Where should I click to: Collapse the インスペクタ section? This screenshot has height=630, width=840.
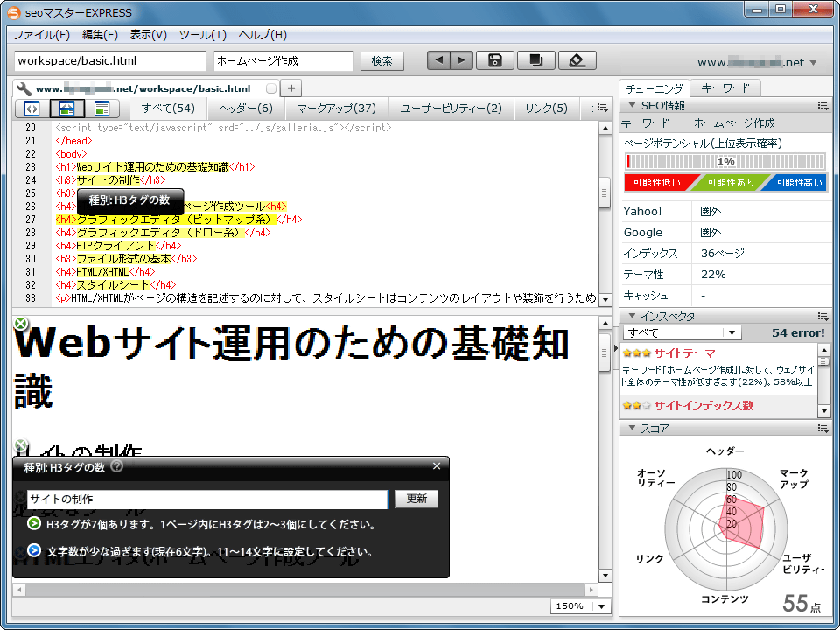(x=632, y=316)
